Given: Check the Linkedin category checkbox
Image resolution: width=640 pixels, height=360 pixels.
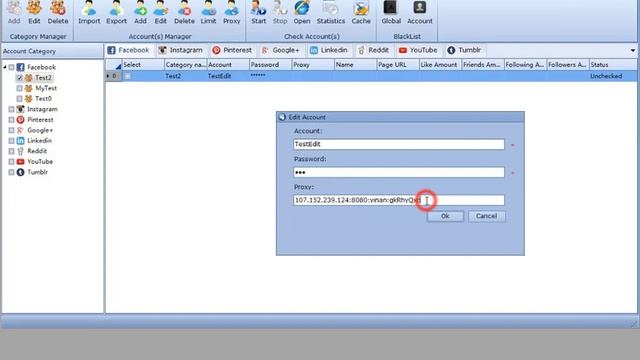Looking at the screenshot, I should click(11, 141).
